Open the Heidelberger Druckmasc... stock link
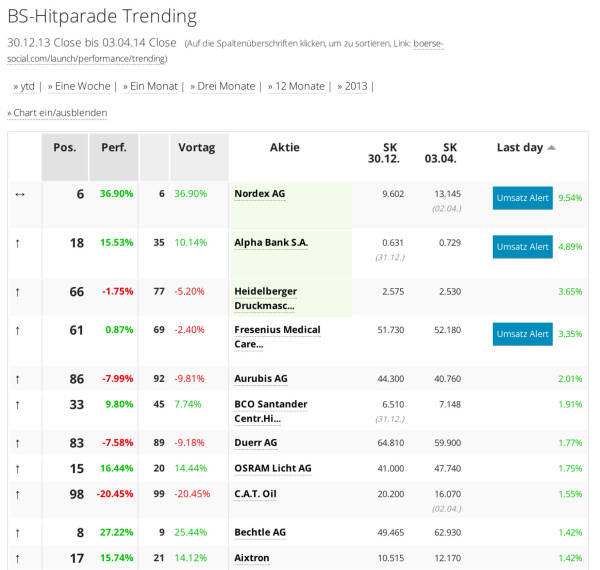 coord(266,298)
